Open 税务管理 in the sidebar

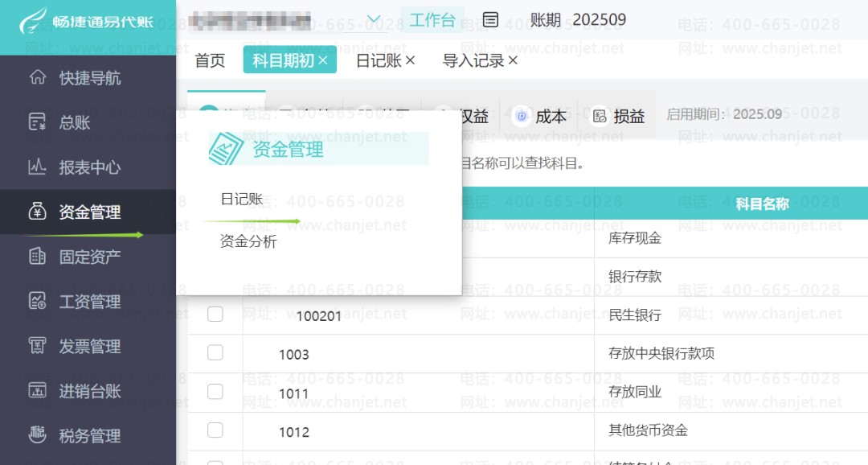pyautogui.click(x=90, y=435)
